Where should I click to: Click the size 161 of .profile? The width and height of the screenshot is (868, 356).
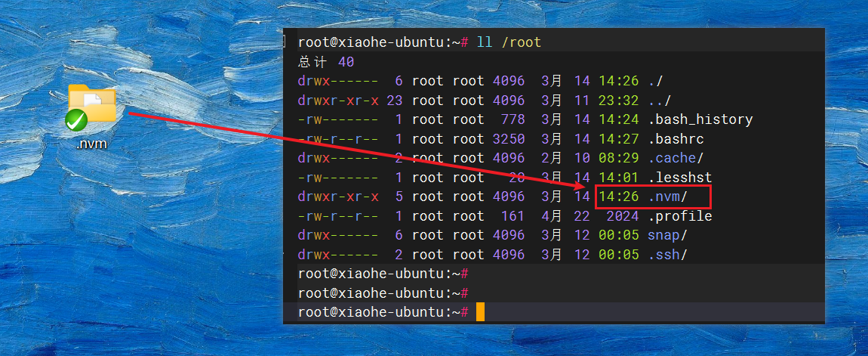point(512,216)
